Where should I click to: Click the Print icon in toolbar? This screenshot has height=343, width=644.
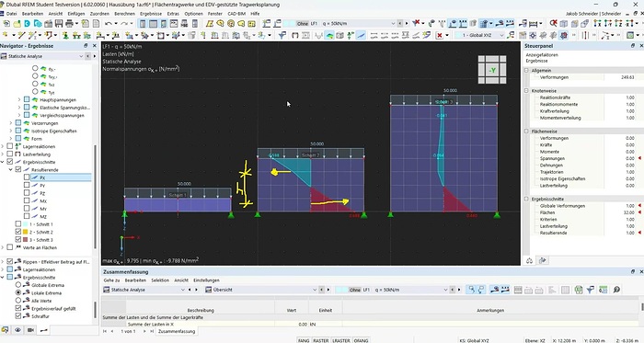click(69, 23)
